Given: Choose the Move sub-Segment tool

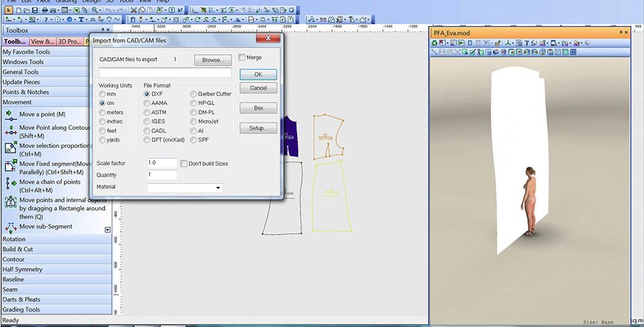Looking at the screenshot, I should (x=46, y=227).
